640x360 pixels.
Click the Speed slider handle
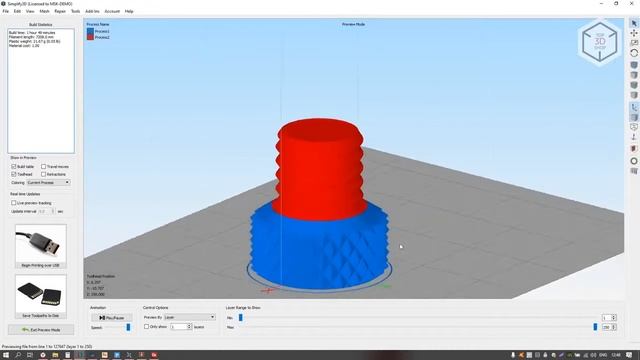click(x=128, y=327)
